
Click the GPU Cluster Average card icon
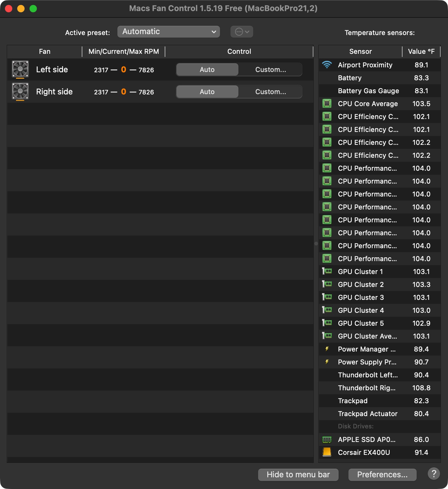[327, 336]
